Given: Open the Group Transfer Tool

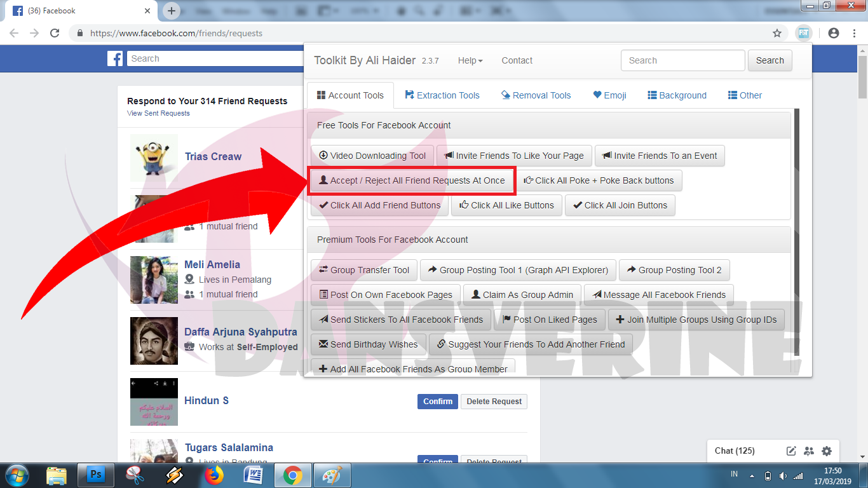Looking at the screenshot, I should tap(364, 270).
